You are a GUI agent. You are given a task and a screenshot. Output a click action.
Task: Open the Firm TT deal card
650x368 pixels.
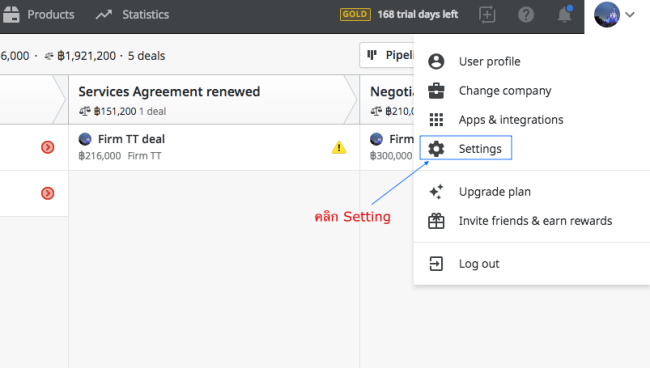214,147
